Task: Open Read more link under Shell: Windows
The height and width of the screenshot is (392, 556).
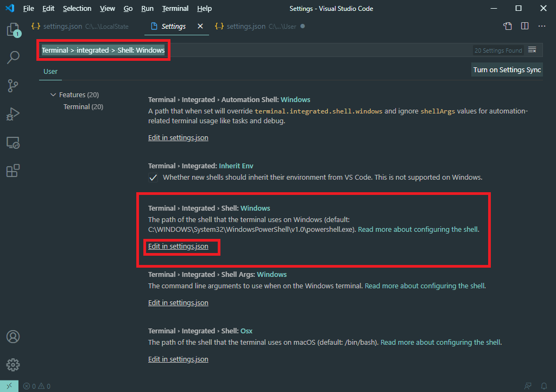Action: (x=419, y=229)
